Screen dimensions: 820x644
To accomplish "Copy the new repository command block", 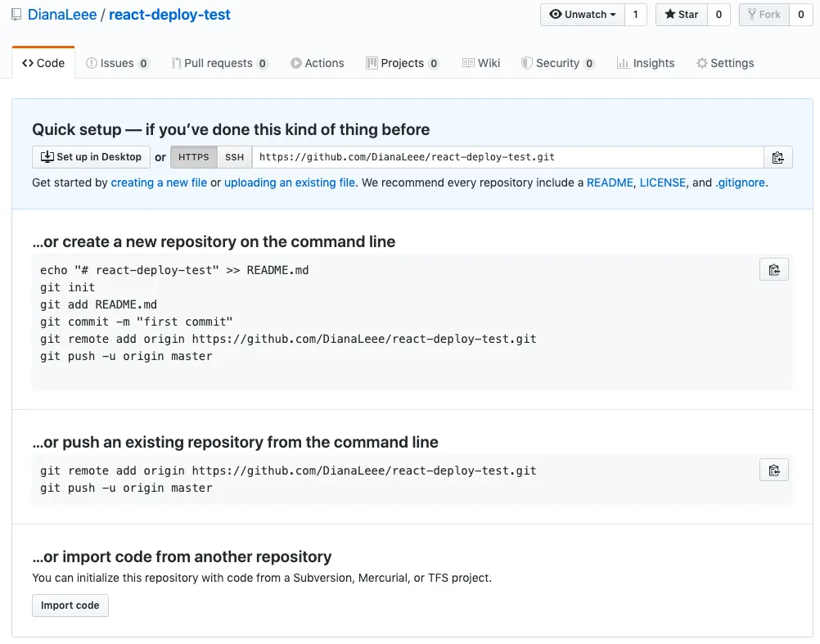I will [x=774, y=270].
